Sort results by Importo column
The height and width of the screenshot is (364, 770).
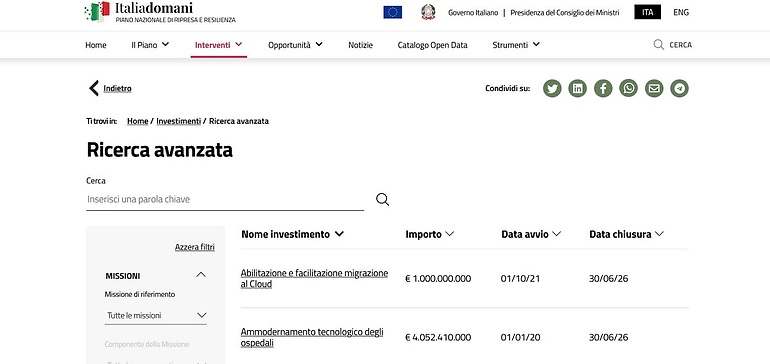coord(429,234)
